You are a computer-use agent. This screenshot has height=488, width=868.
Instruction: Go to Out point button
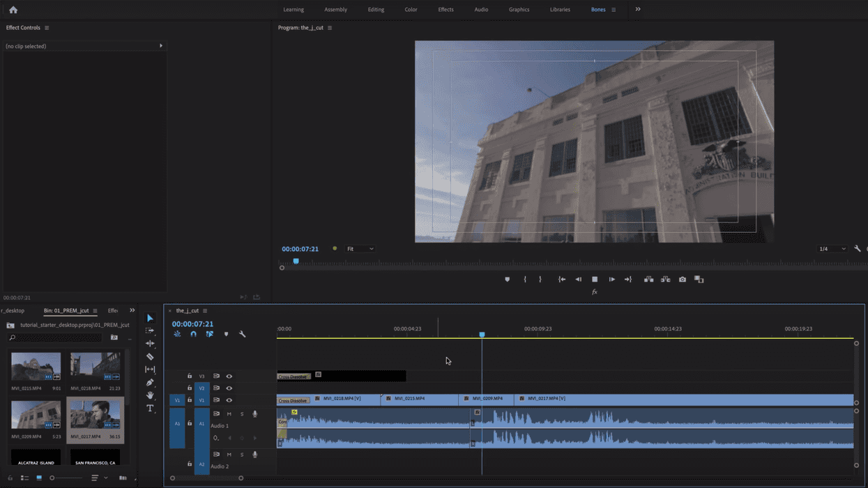click(x=628, y=280)
